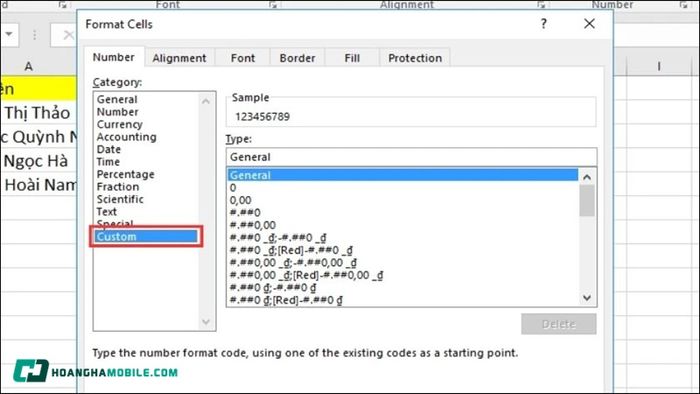Expand the Name Box dropdown arrow
The image size is (700, 394).
[x=9, y=34]
